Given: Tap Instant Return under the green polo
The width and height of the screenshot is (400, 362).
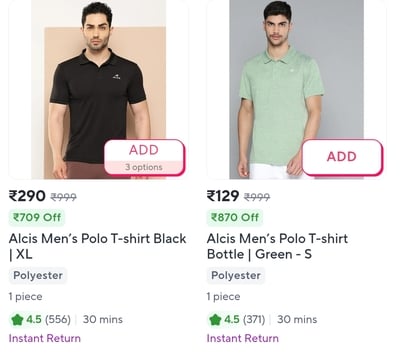Looking at the screenshot, I should 243,338.
